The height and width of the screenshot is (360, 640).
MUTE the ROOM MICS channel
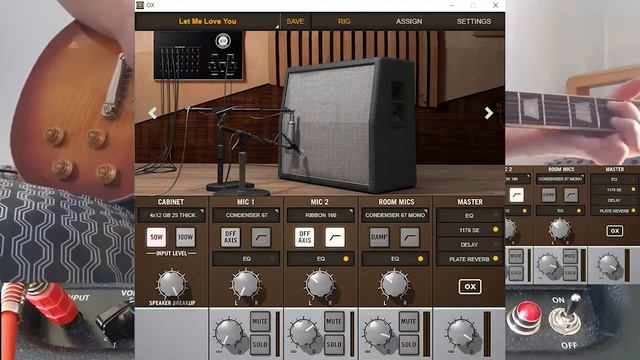click(x=409, y=321)
